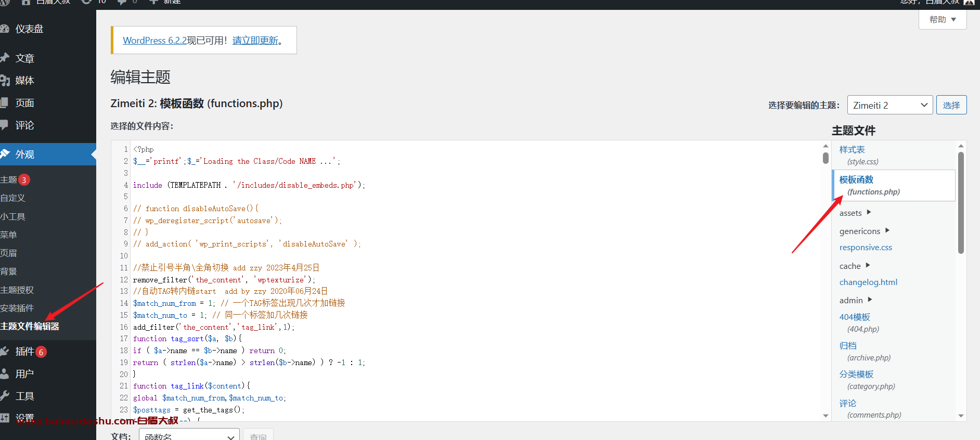This screenshot has width=980, height=440.
Task: Open 文章 menu
Action: click(24, 58)
